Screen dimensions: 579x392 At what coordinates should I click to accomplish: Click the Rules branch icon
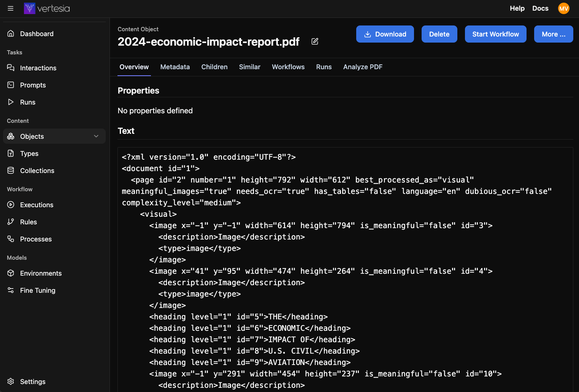point(11,222)
